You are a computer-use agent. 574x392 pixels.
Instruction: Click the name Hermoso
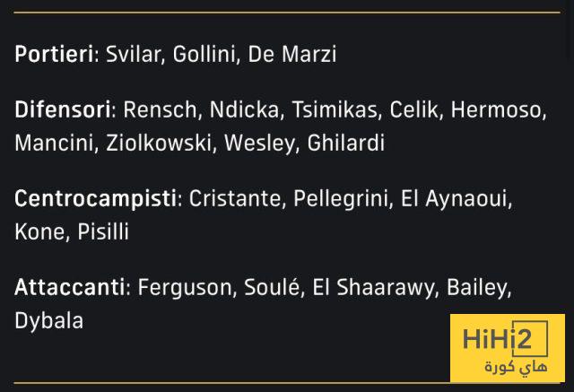(x=496, y=110)
